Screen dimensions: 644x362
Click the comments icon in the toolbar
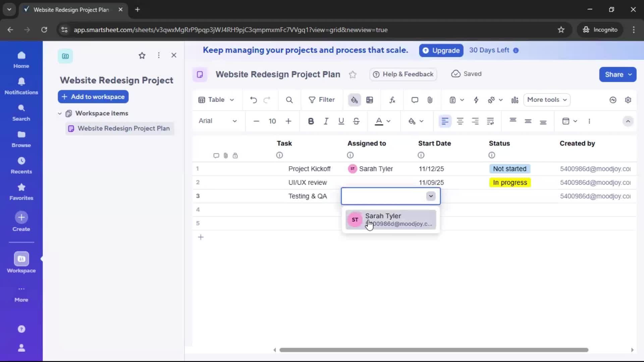[415, 100]
